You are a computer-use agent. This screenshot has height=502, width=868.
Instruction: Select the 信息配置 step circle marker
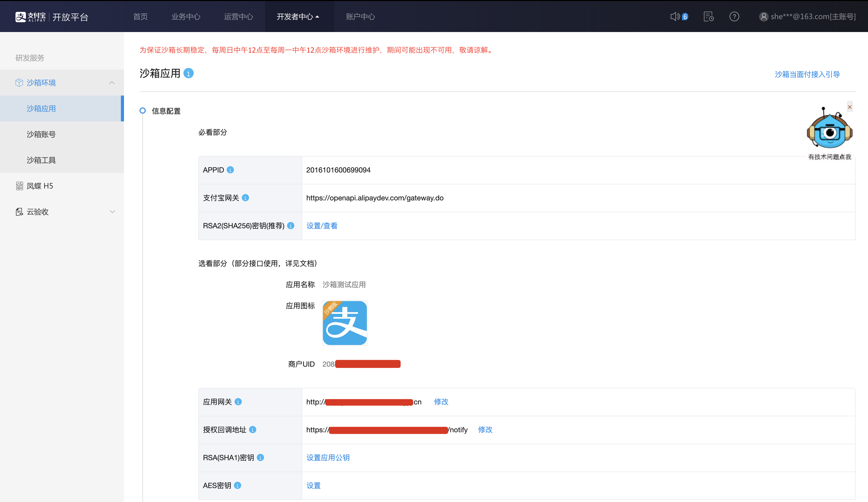142,111
